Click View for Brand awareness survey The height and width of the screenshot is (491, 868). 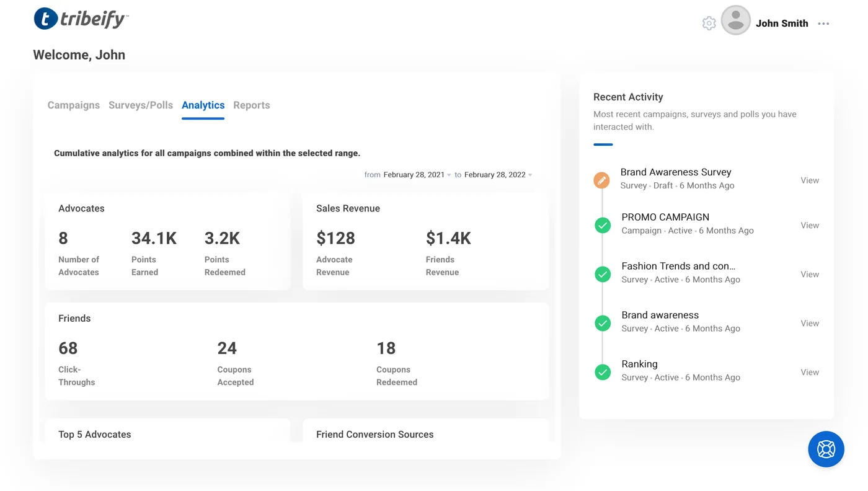pyautogui.click(x=810, y=324)
